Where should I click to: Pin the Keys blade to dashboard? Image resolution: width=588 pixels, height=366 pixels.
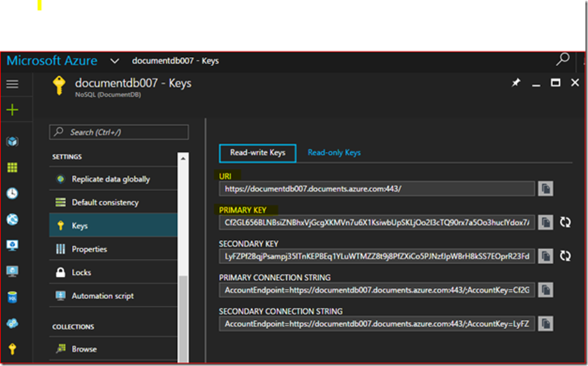[516, 83]
